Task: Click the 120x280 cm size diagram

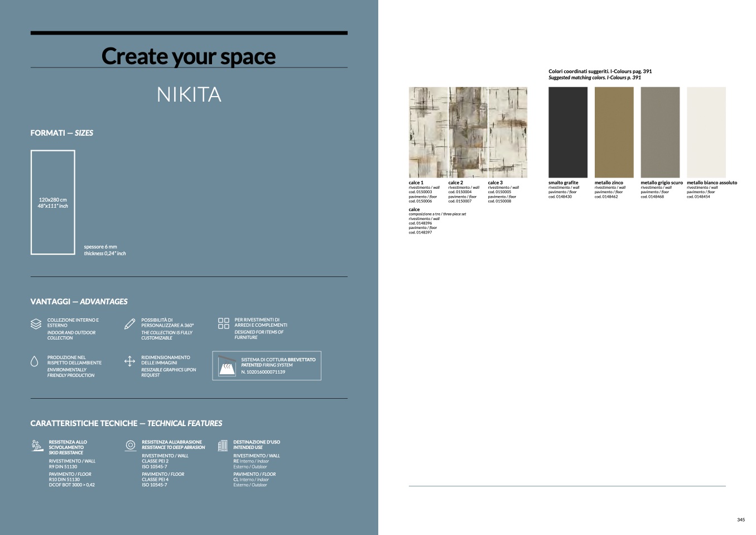Action: point(53,202)
